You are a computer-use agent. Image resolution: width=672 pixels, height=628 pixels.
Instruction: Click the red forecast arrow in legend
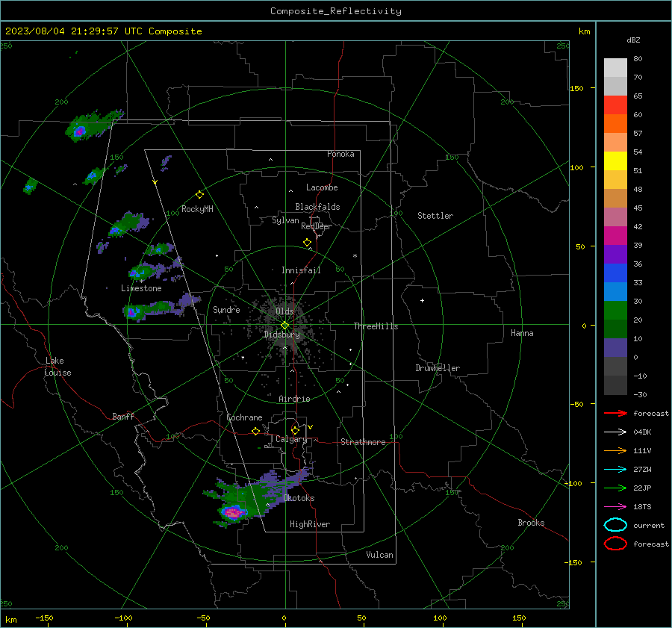click(615, 413)
